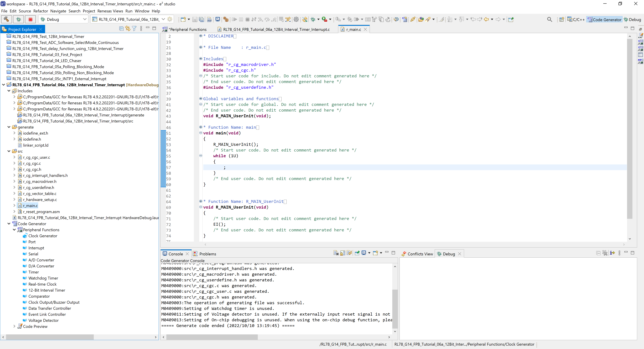Maximize the Console panel
Screen dimensions: 644x349
tap(393, 253)
